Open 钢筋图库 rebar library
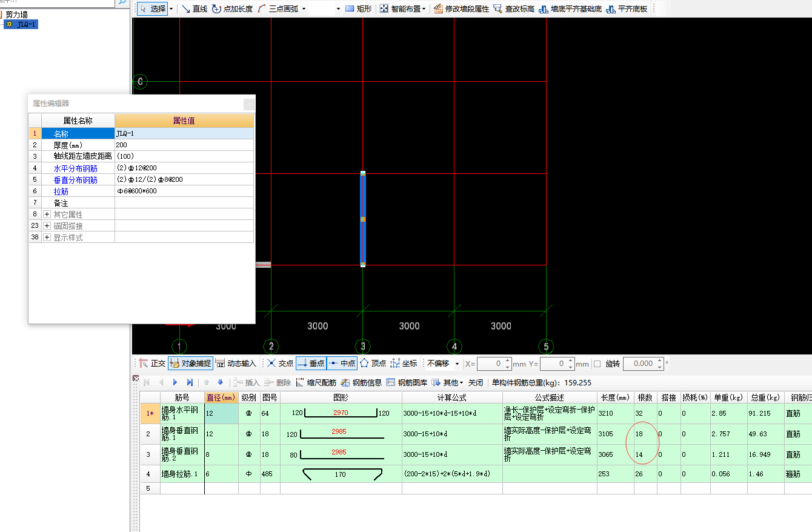Viewport: 812px width, 532px height. 407,382
